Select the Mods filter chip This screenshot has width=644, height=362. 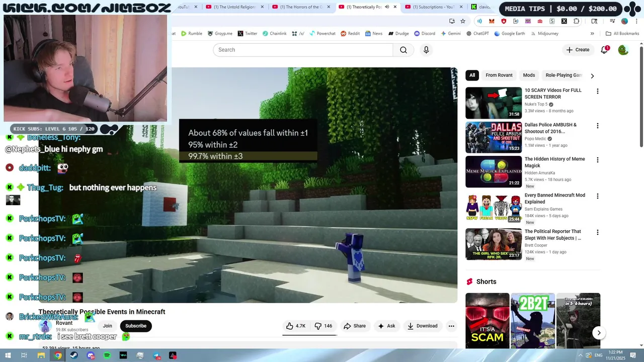pyautogui.click(x=529, y=75)
